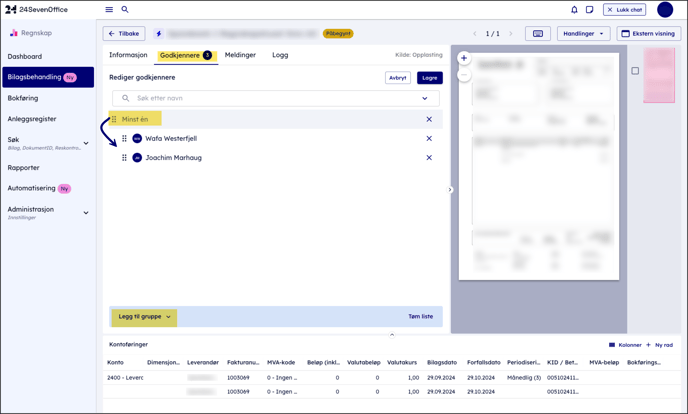Expand the Legg til gruppe dropdown

144,317
